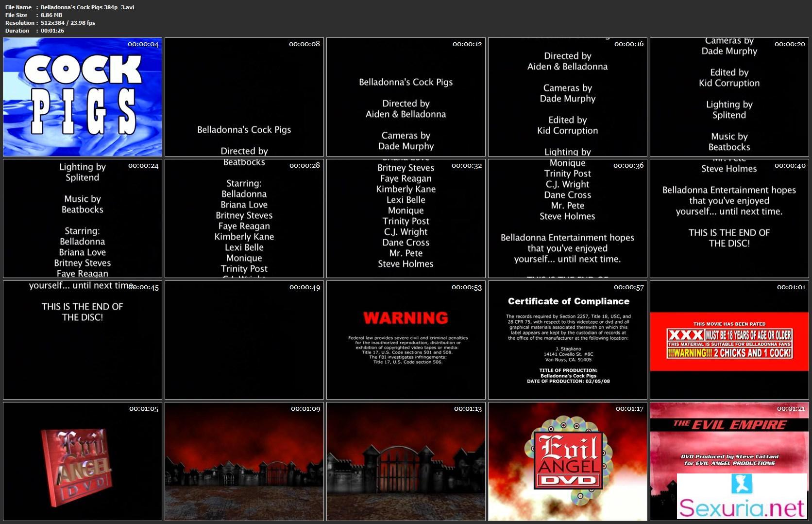The height and width of the screenshot is (524, 812).
Task: Click the disc-ringed DVD logo at 00:01:17
Action: pyautogui.click(x=567, y=461)
